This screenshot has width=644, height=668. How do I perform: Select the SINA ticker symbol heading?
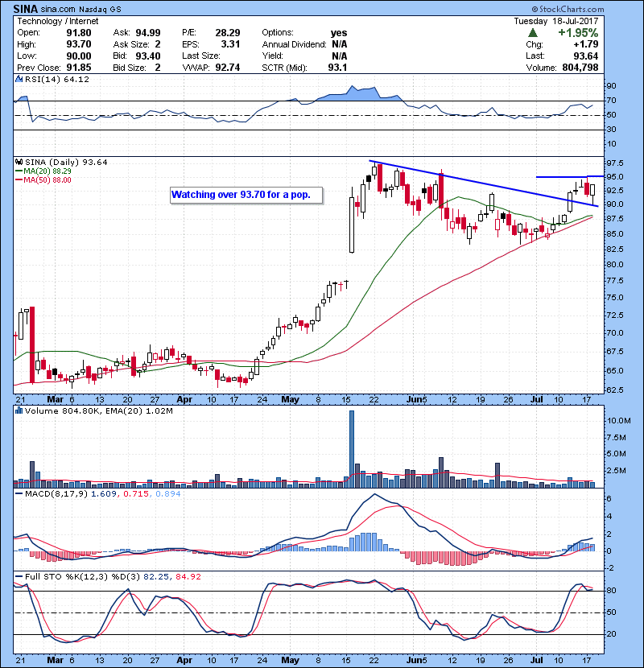click(26, 9)
